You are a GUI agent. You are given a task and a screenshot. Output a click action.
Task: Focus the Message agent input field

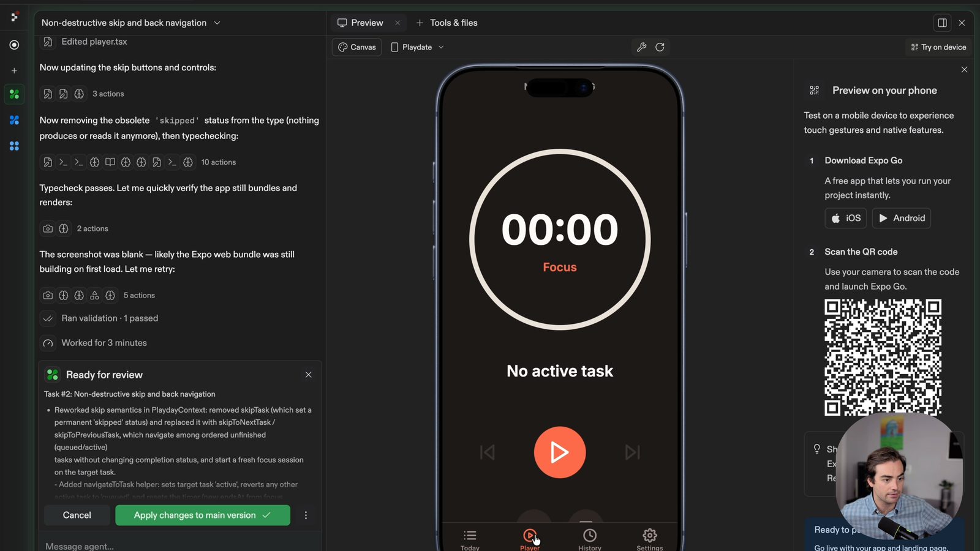coord(181,545)
